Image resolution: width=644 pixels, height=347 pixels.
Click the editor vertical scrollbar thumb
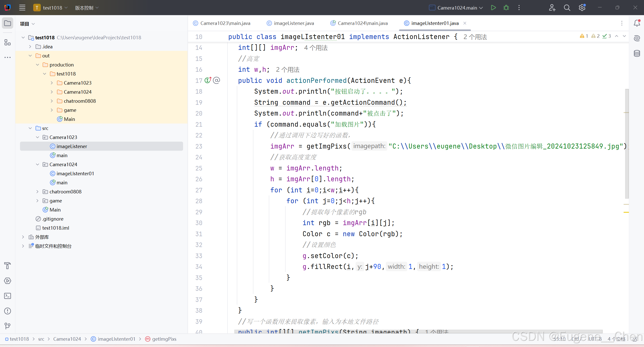[627, 144]
